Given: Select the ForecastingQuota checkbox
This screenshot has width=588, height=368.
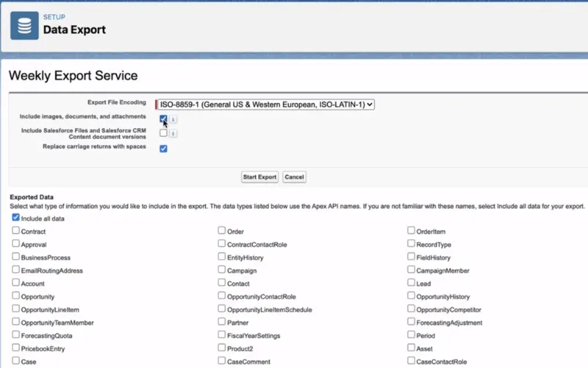Looking at the screenshot, I should [15, 335].
